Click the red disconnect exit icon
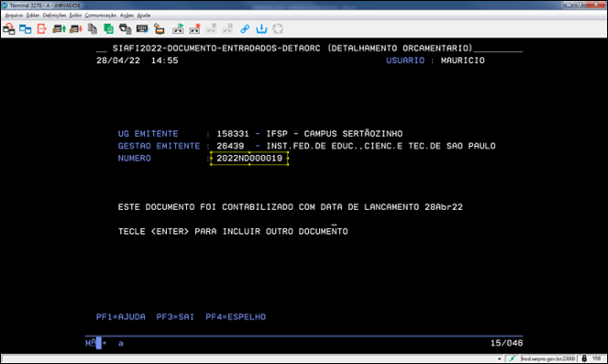The height and width of the screenshot is (364, 608). click(x=41, y=28)
